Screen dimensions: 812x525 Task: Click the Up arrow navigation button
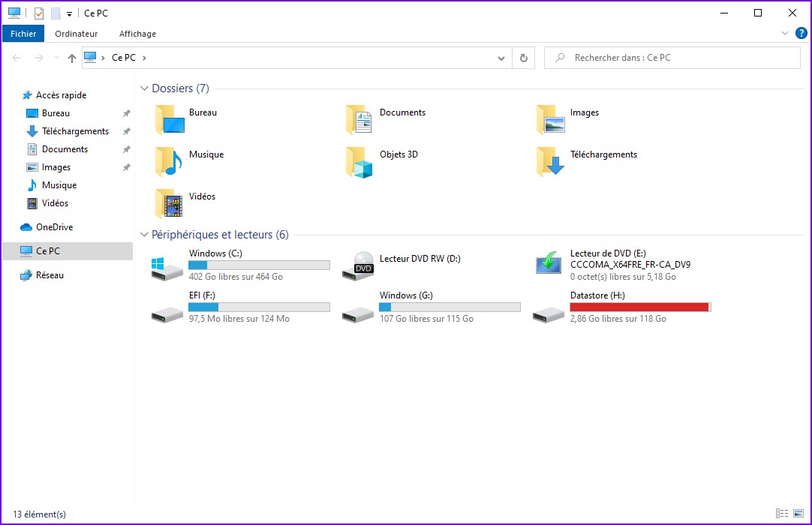(72, 58)
